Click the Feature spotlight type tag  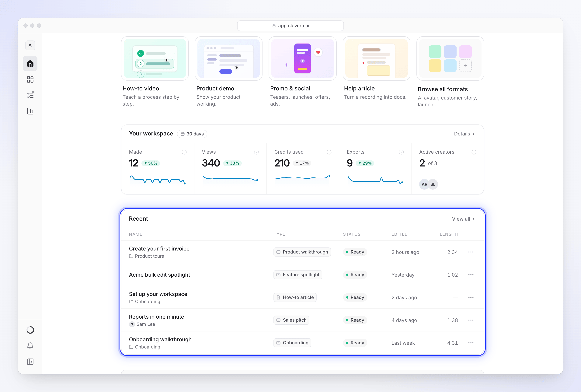click(298, 275)
